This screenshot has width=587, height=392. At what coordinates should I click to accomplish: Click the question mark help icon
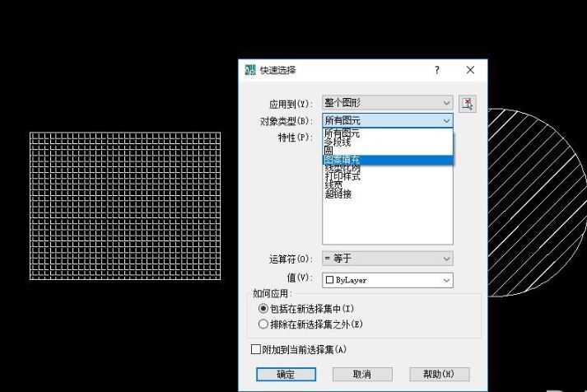coord(437,70)
